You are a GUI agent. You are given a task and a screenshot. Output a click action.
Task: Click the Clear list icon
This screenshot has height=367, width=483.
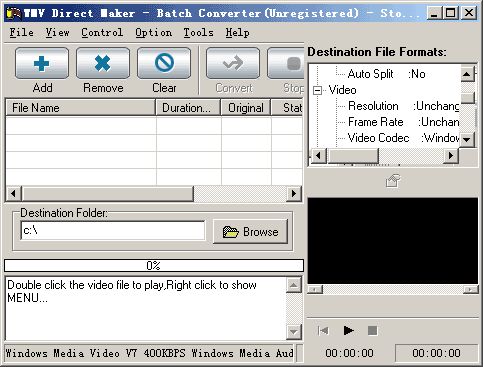164,63
